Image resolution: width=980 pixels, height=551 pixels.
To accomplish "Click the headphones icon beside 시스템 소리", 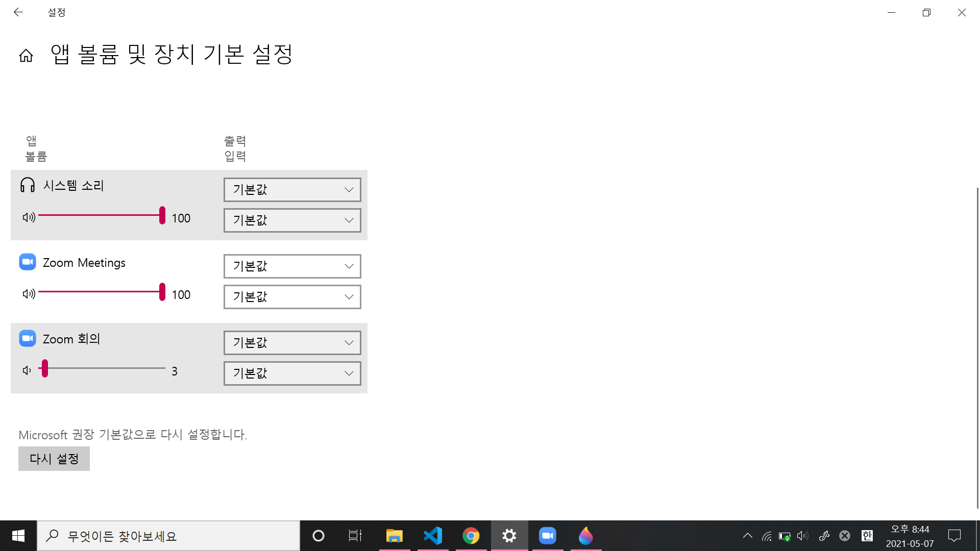I will pyautogui.click(x=28, y=185).
